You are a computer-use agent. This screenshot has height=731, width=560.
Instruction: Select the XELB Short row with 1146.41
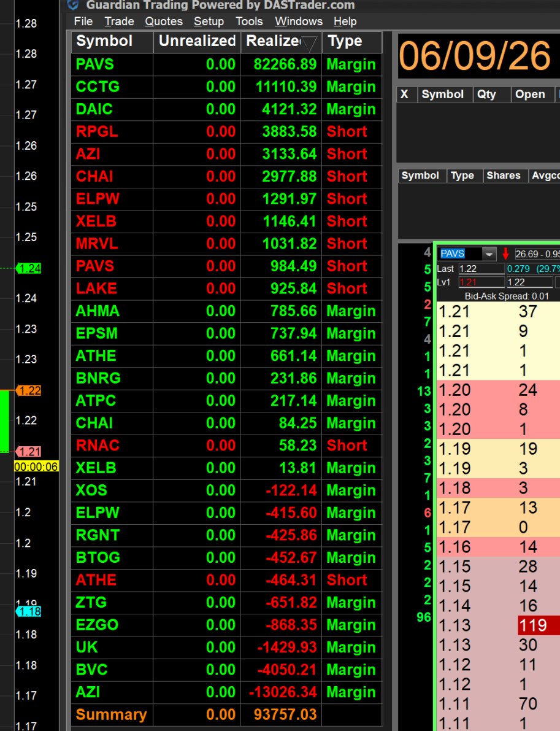click(x=226, y=221)
